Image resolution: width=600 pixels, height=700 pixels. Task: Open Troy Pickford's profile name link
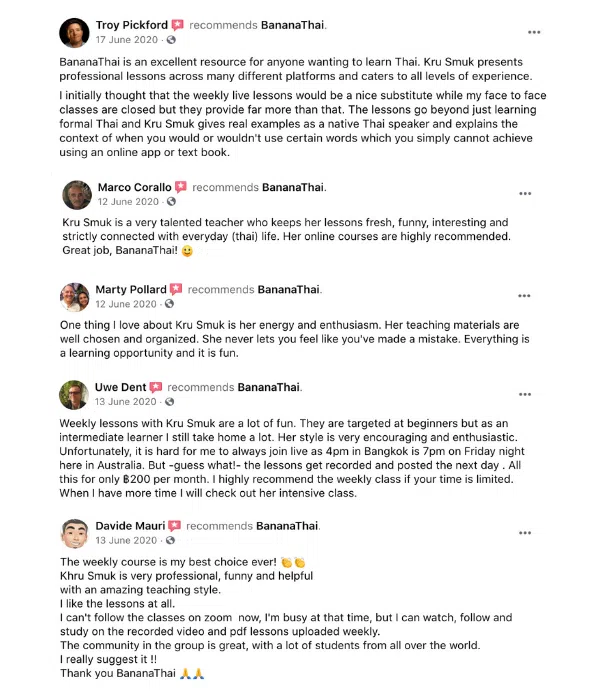[x=132, y=24]
